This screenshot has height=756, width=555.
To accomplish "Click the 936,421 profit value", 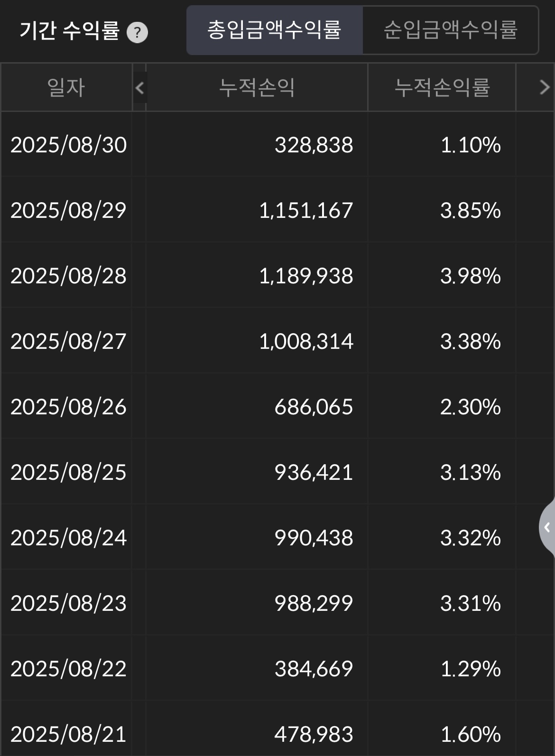I will coord(314,472).
